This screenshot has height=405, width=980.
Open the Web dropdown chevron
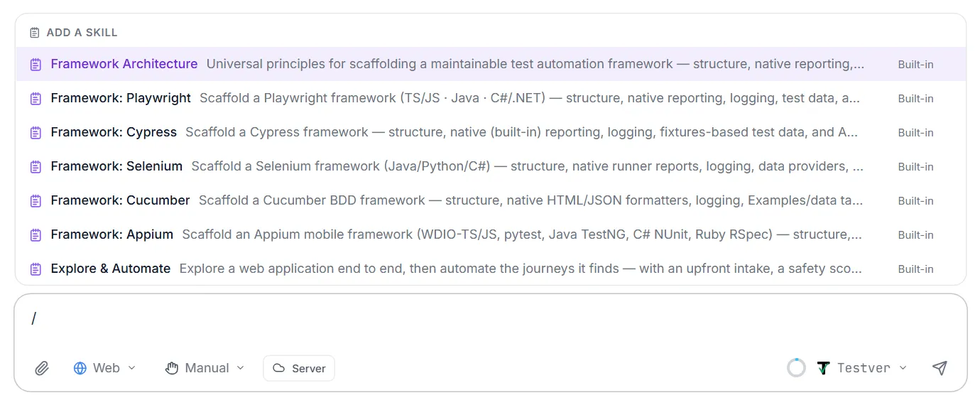click(131, 368)
